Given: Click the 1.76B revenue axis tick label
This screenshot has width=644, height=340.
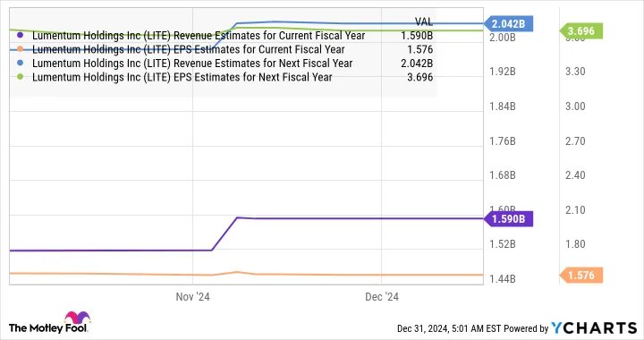Looking at the screenshot, I should click(x=503, y=141).
